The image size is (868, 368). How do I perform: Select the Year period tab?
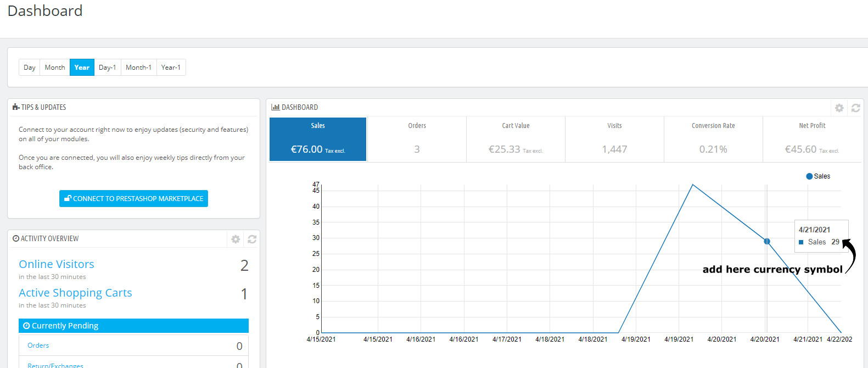click(x=82, y=68)
